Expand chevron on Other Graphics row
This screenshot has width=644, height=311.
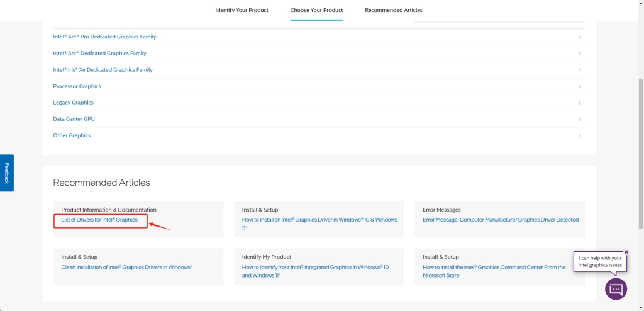(580, 136)
